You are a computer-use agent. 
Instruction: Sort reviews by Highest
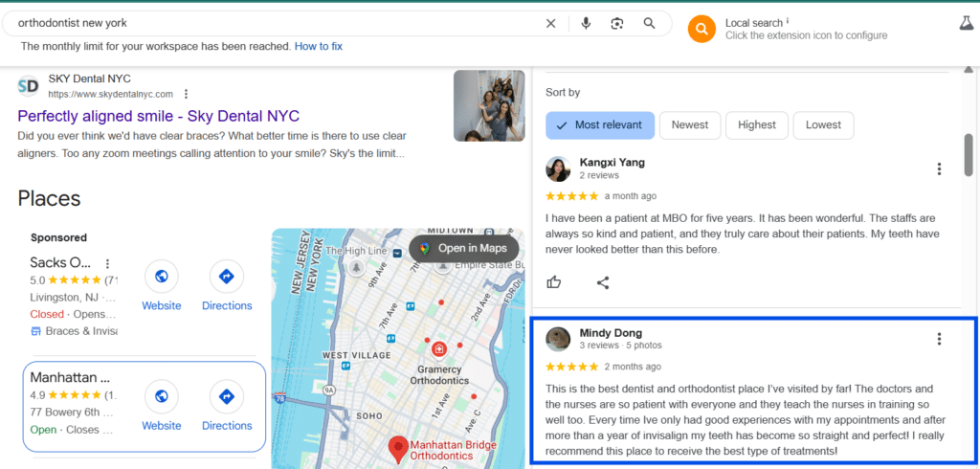(757, 125)
